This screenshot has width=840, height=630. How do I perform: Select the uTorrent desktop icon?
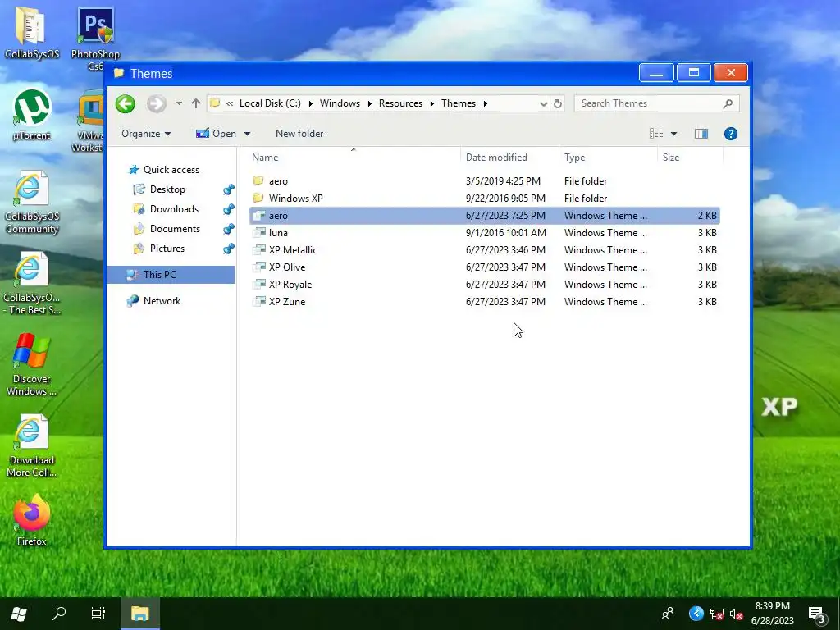[x=32, y=115]
